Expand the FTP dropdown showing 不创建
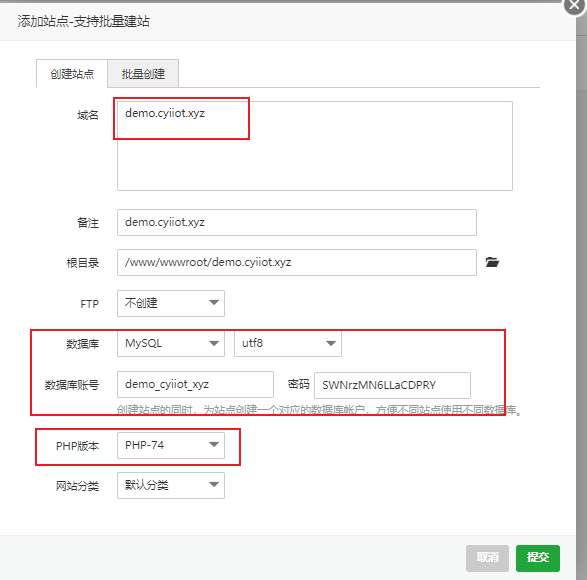Image resolution: width=587 pixels, height=580 pixels. (x=171, y=303)
